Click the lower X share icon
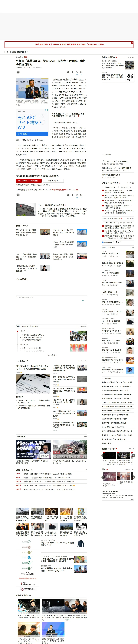This screenshot has height=644, width=138. pyautogui.click(x=77, y=195)
